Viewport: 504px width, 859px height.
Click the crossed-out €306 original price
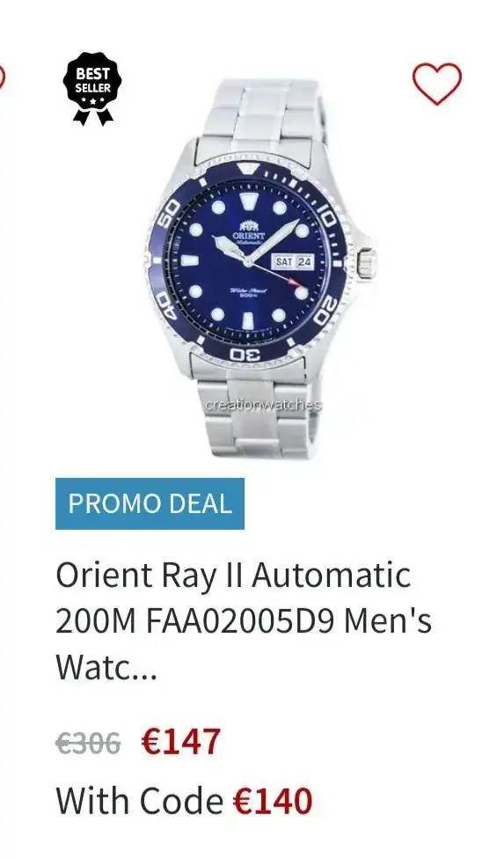(88, 744)
